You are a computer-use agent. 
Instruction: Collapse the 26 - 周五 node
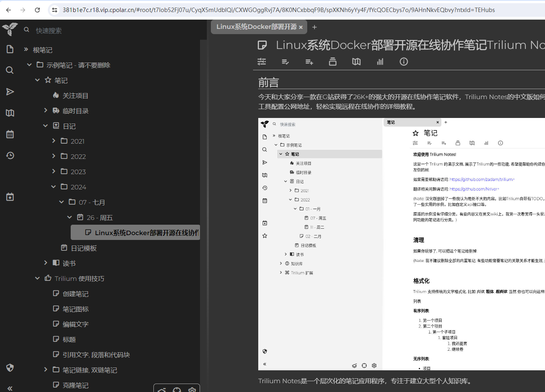(x=69, y=217)
